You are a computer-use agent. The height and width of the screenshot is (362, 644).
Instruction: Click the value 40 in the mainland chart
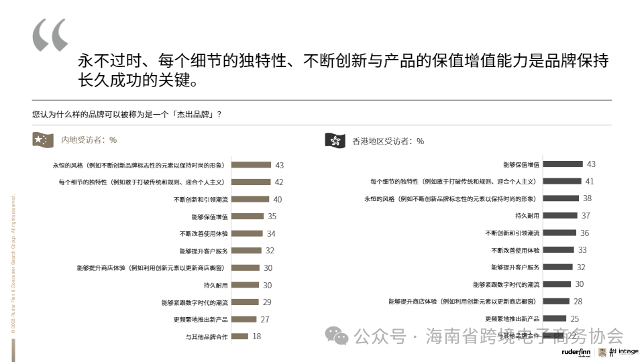click(278, 200)
